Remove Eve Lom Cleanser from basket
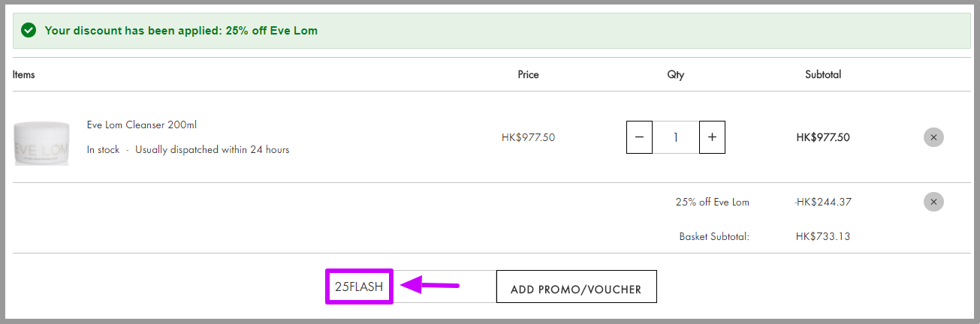The image size is (980, 324). click(x=933, y=137)
